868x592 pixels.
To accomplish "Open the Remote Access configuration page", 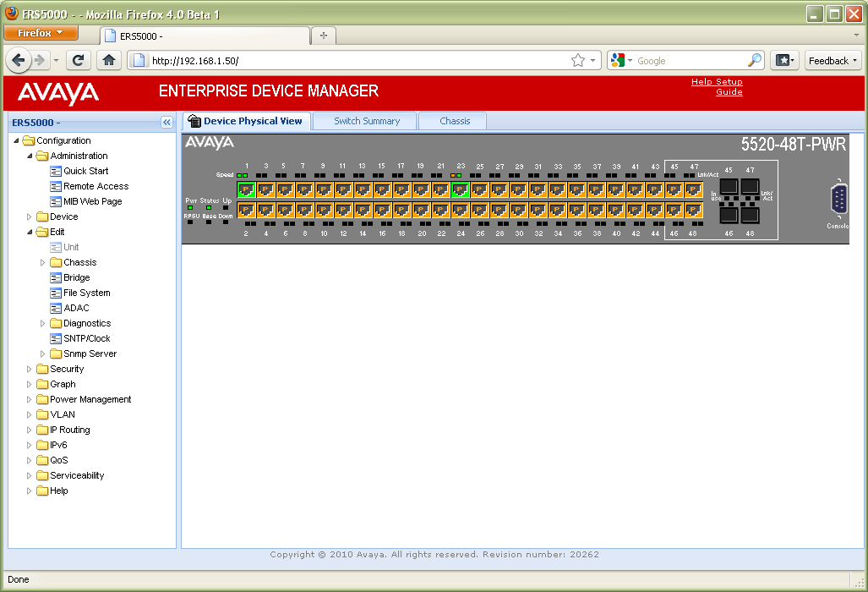I will 95,186.
